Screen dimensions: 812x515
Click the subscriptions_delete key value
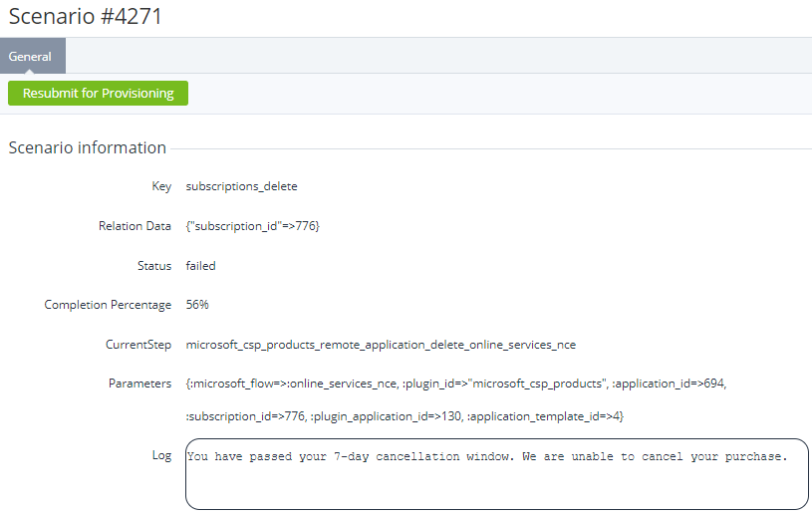[241, 186]
